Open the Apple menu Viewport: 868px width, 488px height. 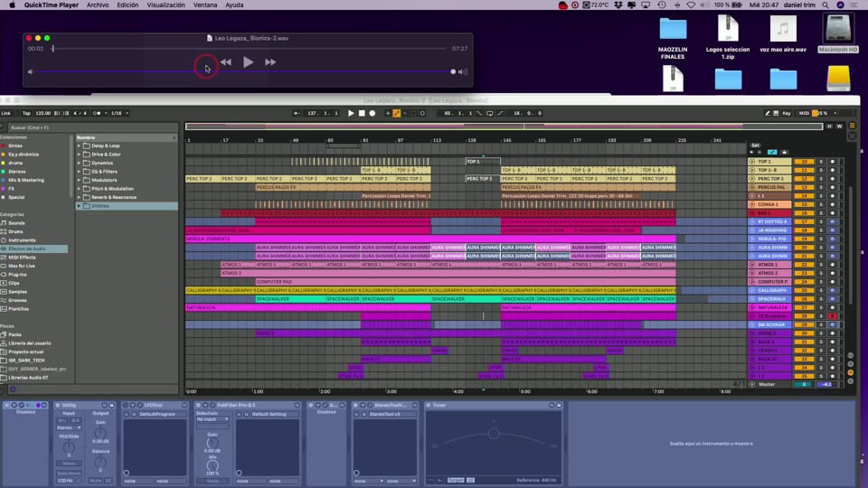pos(12,5)
